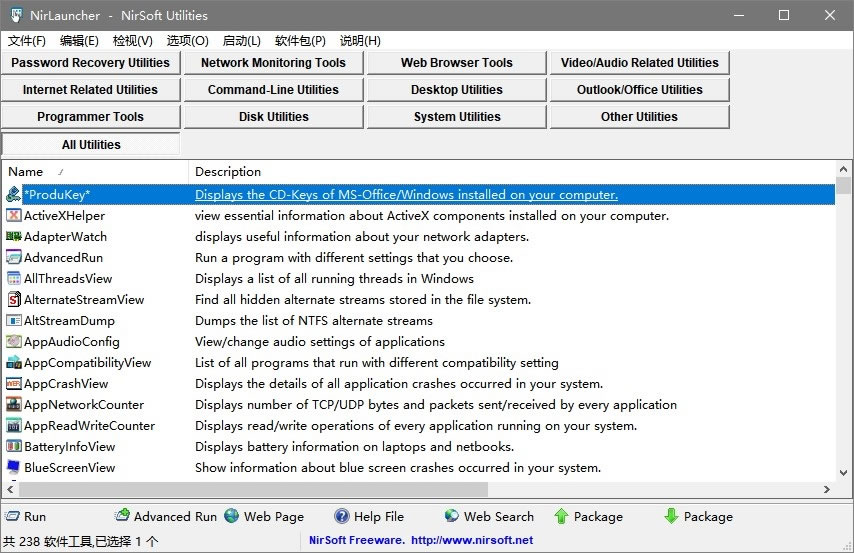
Task: Switch to Other Utilities tab
Action: tap(639, 117)
